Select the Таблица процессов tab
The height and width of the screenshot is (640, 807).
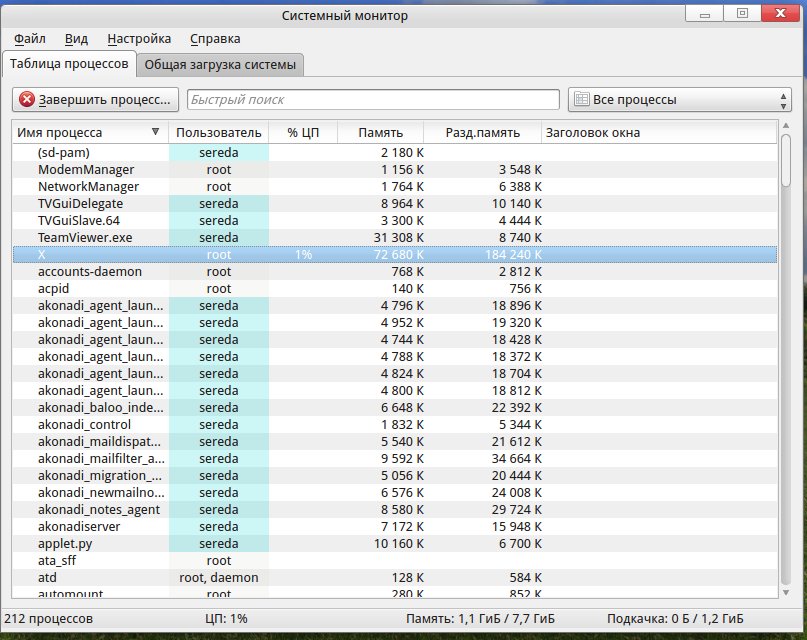pos(69,64)
